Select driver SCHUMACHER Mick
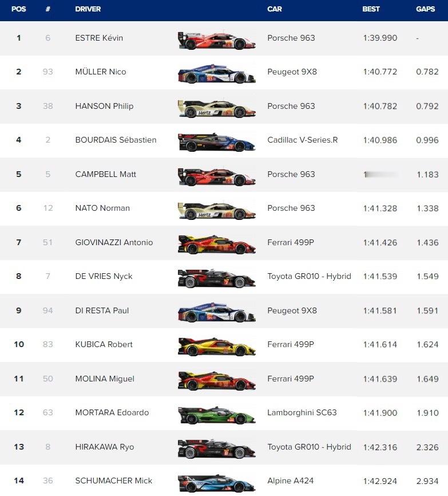The height and width of the screenshot is (496, 448). [x=113, y=481]
